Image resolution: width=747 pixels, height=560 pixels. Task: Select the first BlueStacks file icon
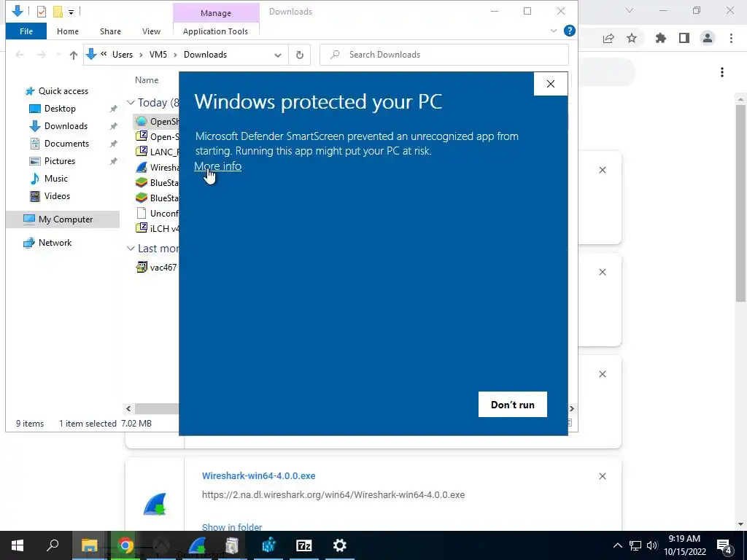[142, 183]
